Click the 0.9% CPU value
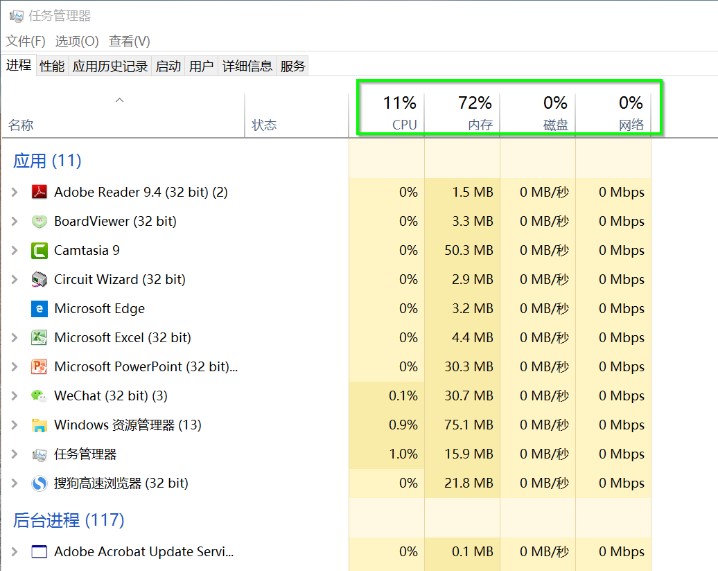The image size is (718, 571). tap(403, 425)
